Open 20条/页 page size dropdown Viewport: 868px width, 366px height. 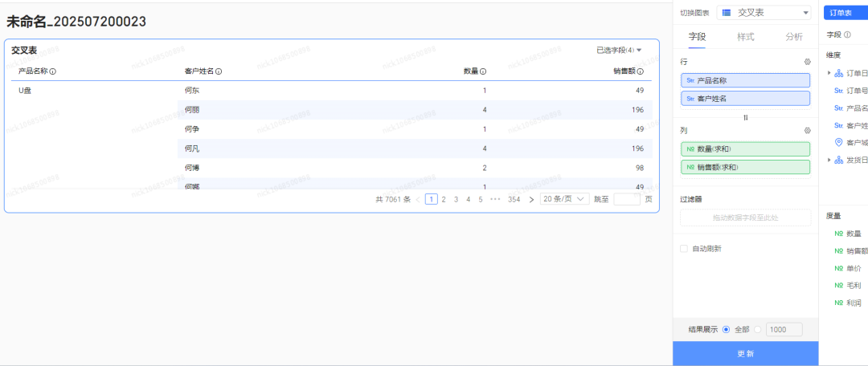point(565,200)
